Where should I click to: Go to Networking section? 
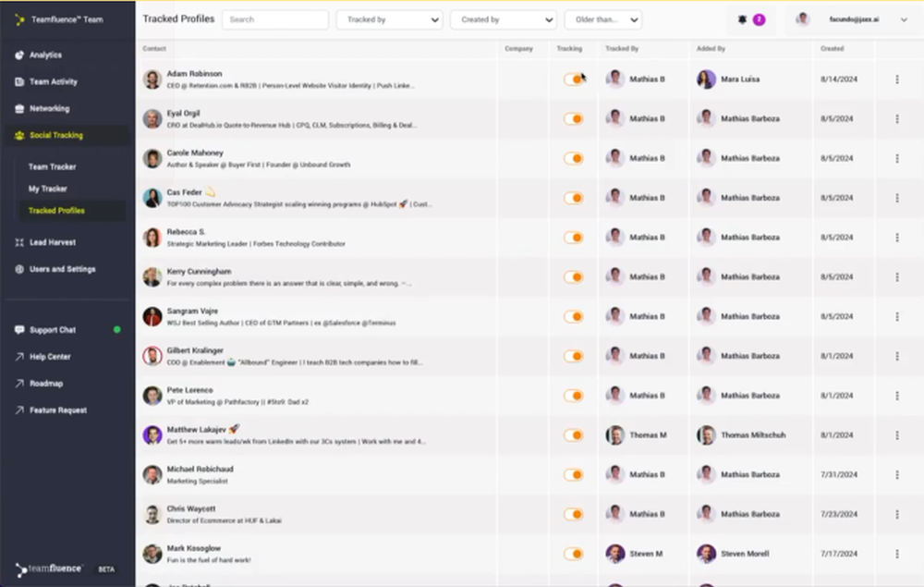coord(50,108)
